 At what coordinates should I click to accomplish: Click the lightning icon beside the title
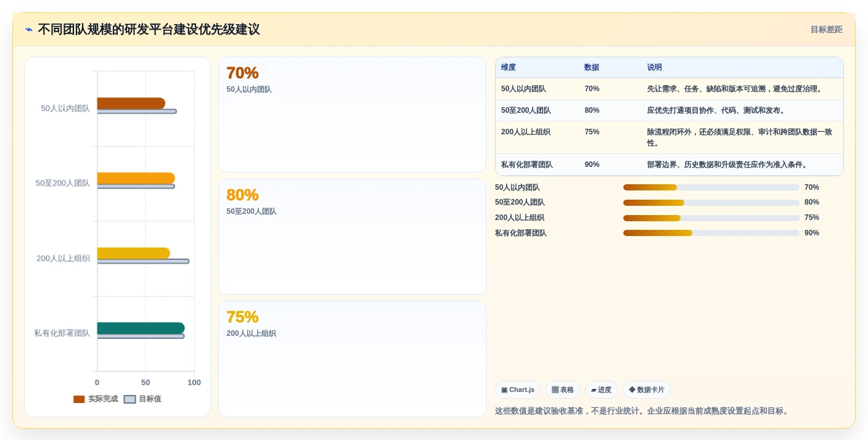coord(29,30)
